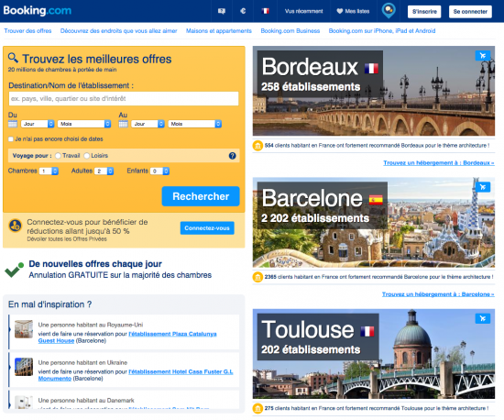The image size is (504, 420).
Task: Click the Rechercher button
Action: pos(201,196)
